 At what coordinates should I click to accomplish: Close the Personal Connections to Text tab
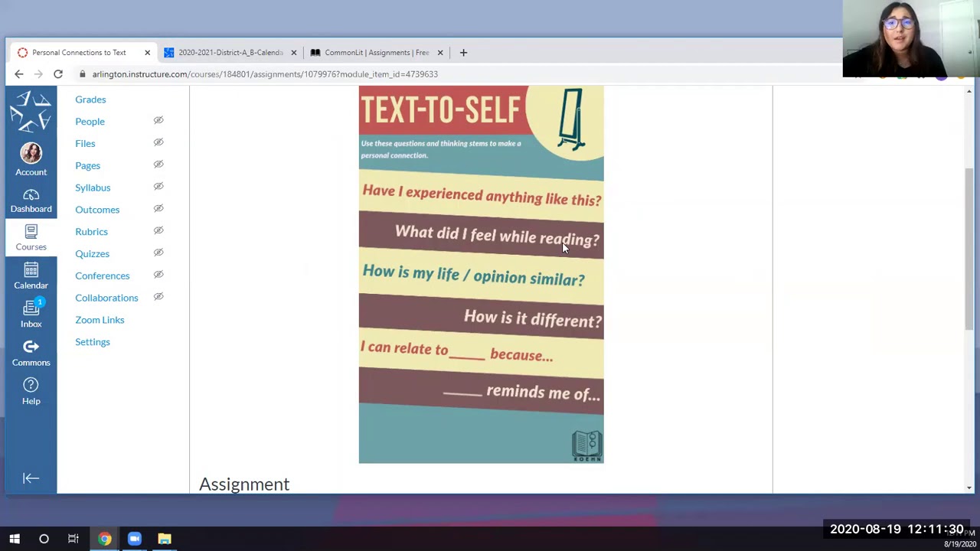click(x=147, y=53)
